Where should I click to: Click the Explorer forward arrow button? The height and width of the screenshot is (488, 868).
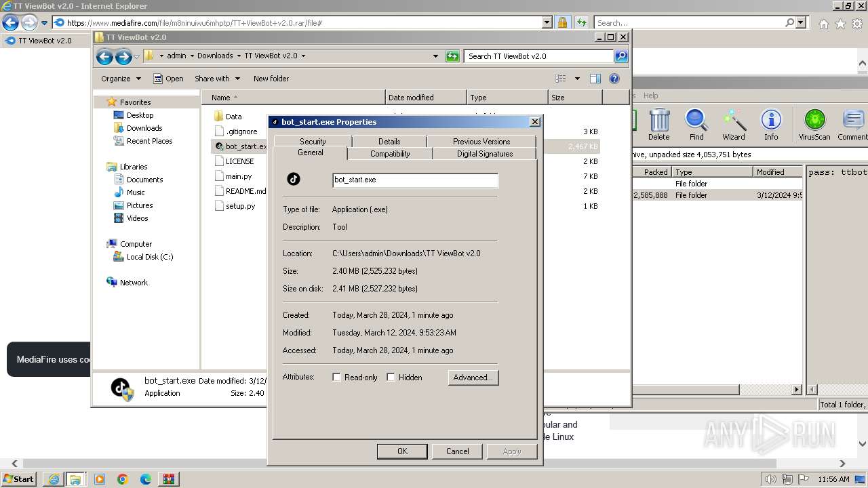(123, 56)
